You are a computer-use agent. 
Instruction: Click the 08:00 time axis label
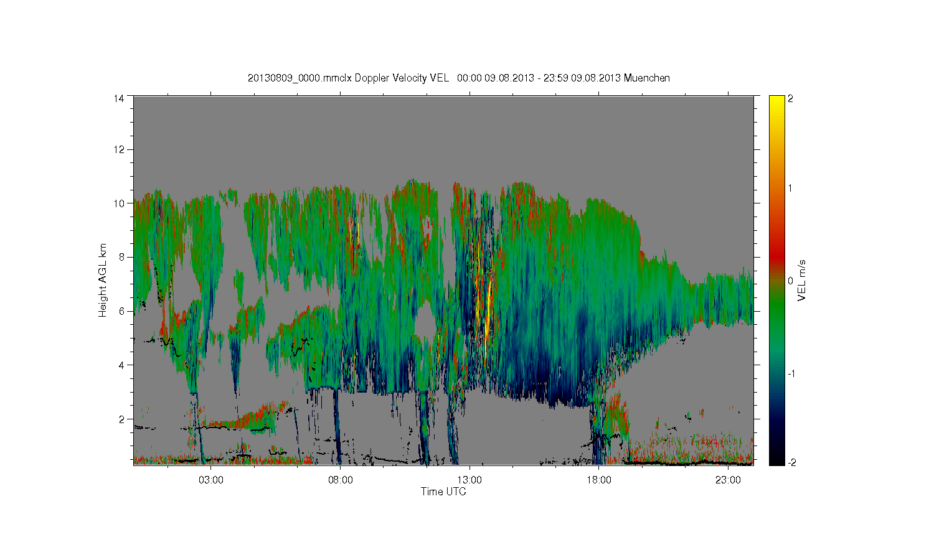click(x=341, y=480)
